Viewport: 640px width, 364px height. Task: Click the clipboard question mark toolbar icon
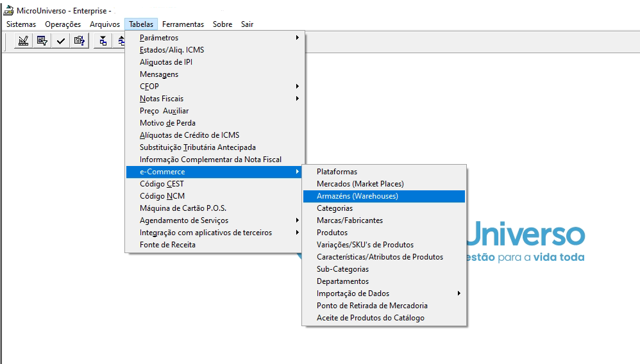pyautogui.click(x=80, y=41)
